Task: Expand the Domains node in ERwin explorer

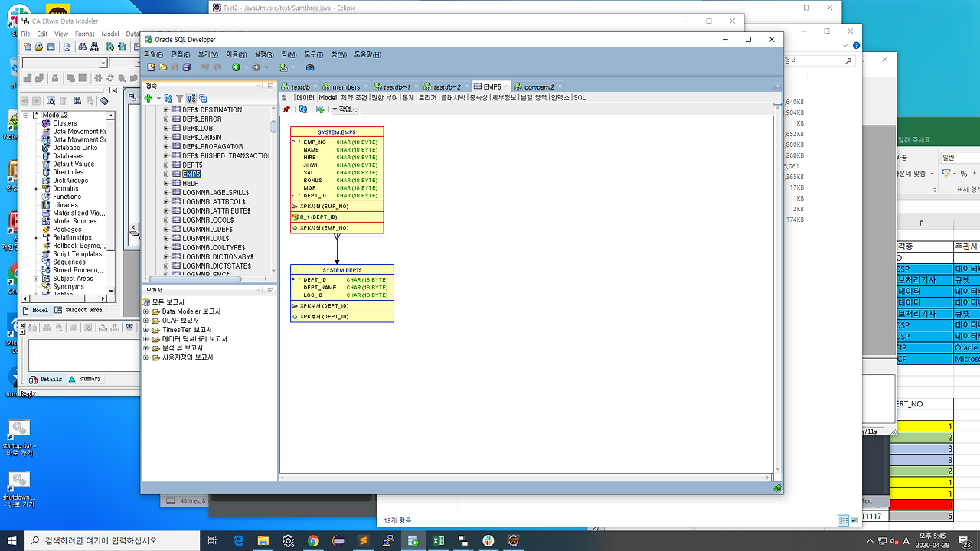Action: coord(36,188)
